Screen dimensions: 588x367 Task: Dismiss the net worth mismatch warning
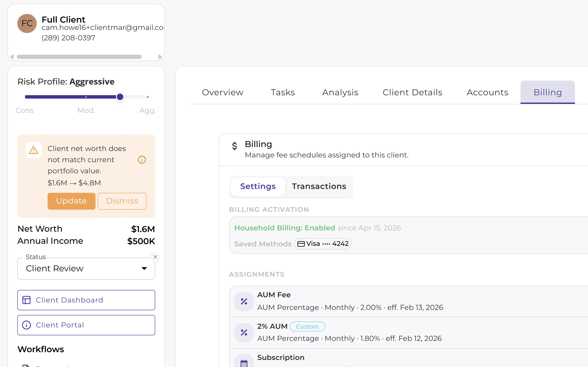pyautogui.click(x=122, y=201)
